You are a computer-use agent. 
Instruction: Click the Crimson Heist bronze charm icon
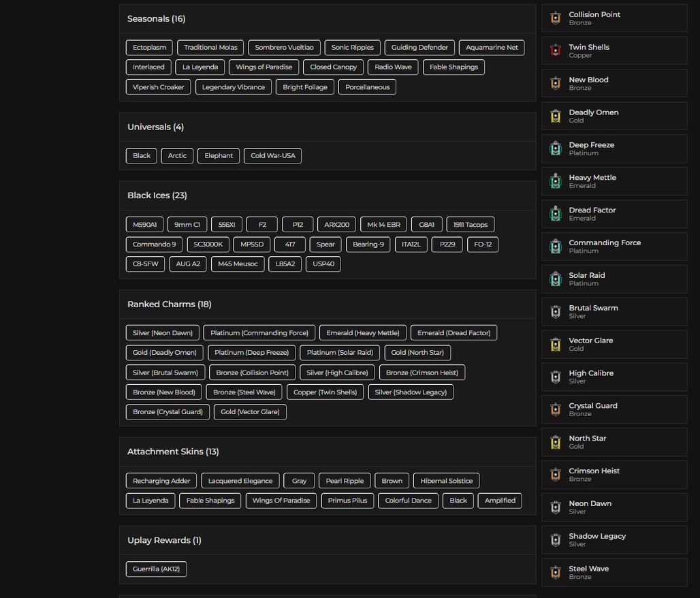pyautogui.click(x=556, y=475)
